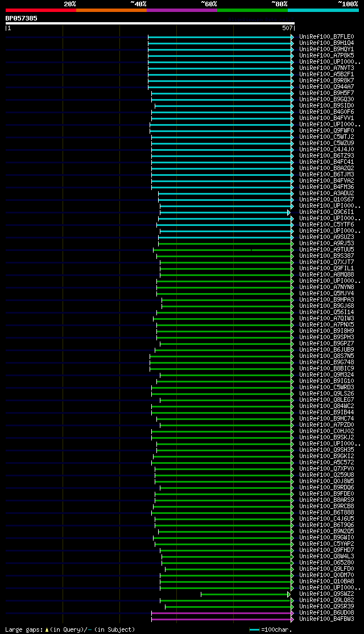Select the UniRef100_Q56I14 label
Viewport: 364px width, 634px height.
pos(327,312)
